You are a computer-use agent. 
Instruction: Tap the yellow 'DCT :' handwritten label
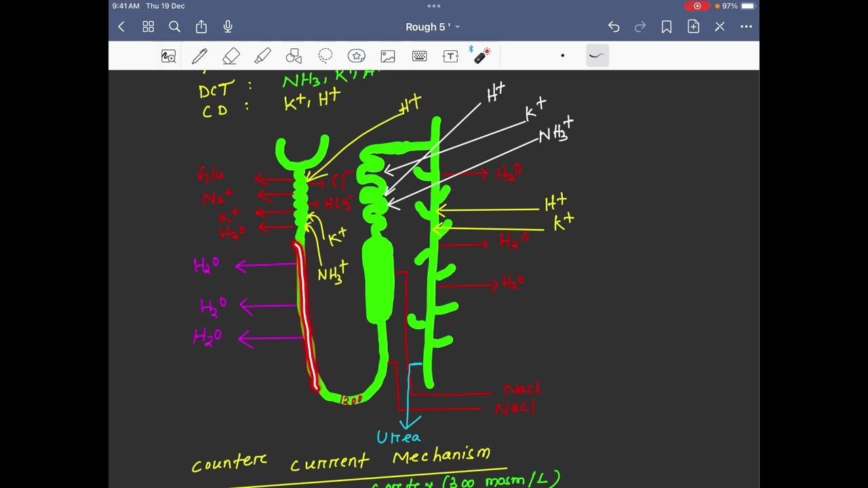coord(224,89)
